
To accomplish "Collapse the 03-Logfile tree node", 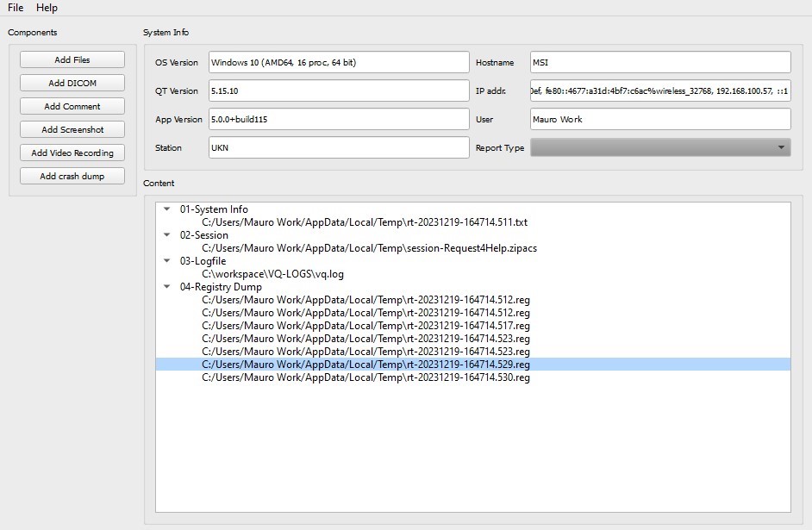I will [x=166, y=261].
